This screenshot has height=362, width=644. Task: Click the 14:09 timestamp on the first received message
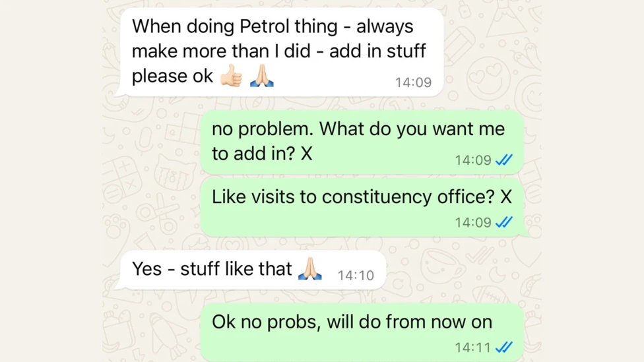413,82
